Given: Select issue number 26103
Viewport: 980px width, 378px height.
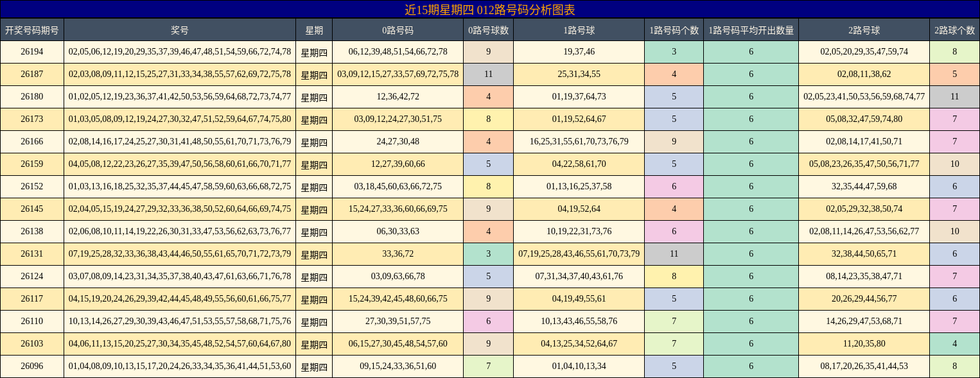Looking at the screenshot, I should [32, 344].
